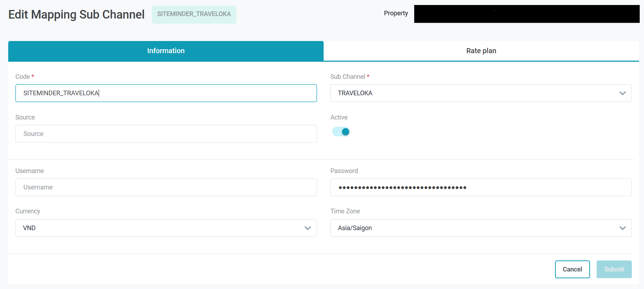This screenshot has height=289, width=644.
Task: Click the Currency label
Action: click(28, 211)
